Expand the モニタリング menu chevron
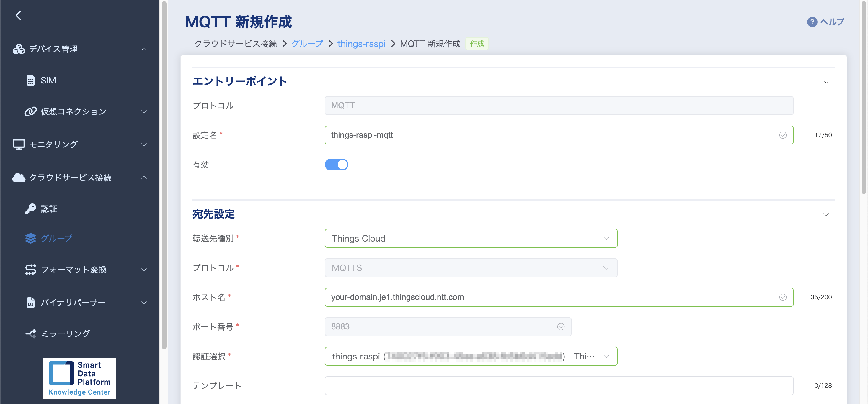Image resolution: width=868 pixels, height=404 pixels. pos(144,144)
